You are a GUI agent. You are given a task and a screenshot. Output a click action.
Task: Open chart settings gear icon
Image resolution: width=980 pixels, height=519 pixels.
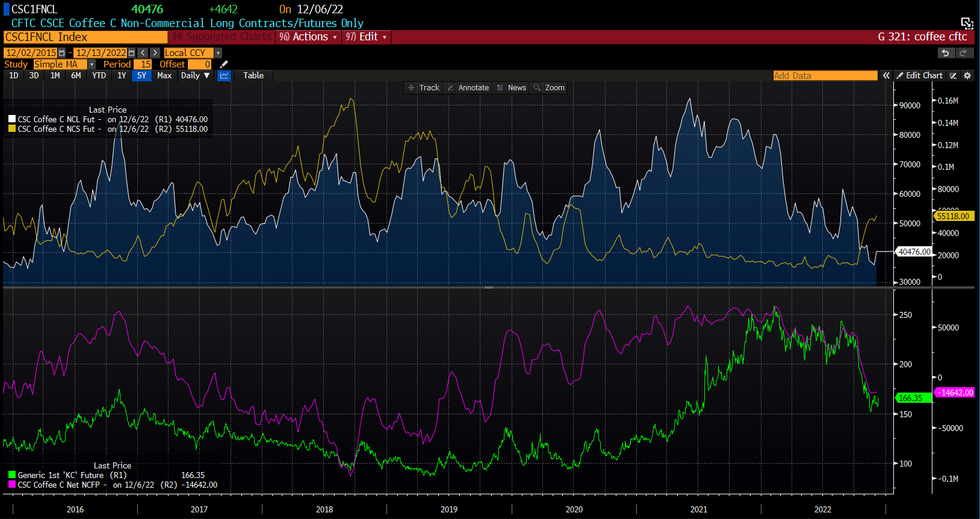click(x=967, y=76)
